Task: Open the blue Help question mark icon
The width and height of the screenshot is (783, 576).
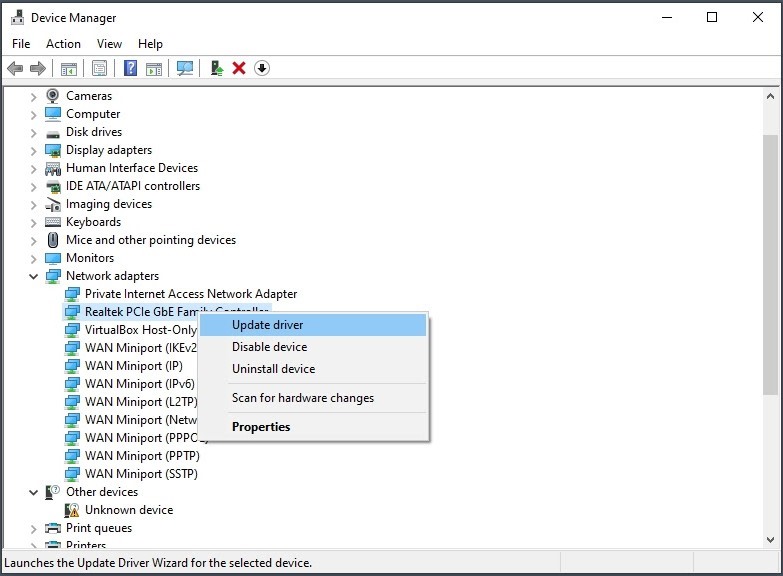Action: [130, 68]
